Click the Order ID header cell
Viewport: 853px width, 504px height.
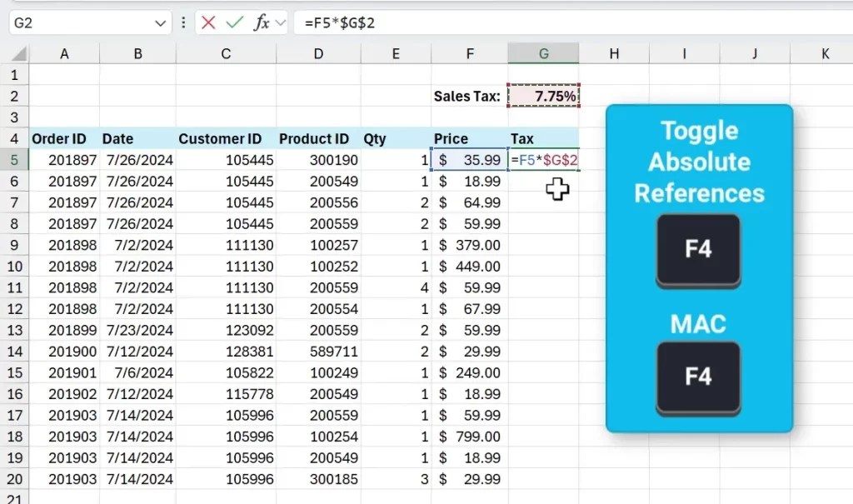[64, 138]
